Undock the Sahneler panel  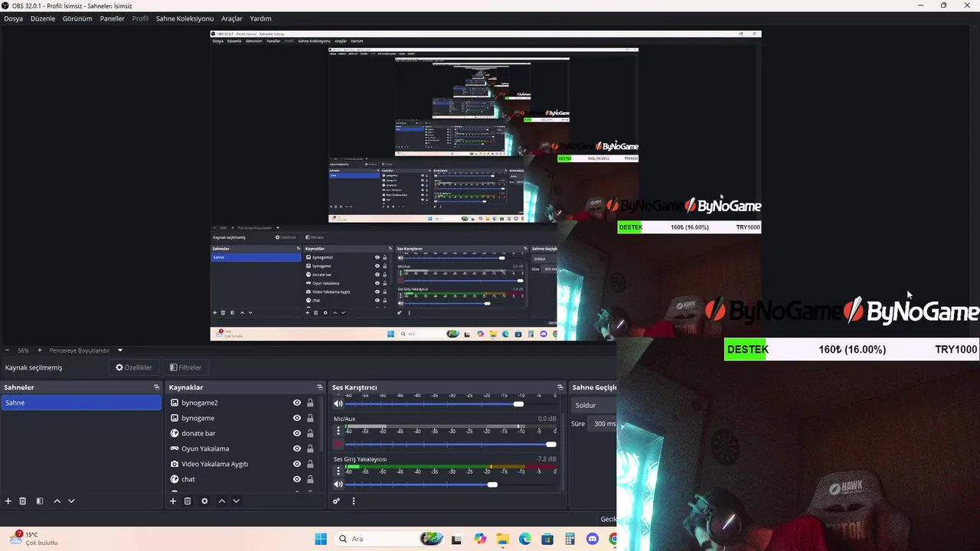[x=156, y=387]
